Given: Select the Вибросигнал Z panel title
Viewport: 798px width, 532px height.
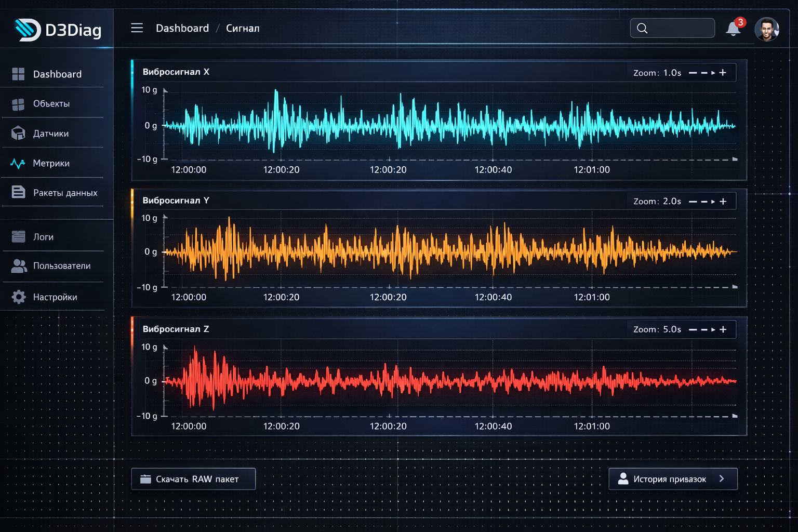Looking at the screenshot, I should pos(176,329).
